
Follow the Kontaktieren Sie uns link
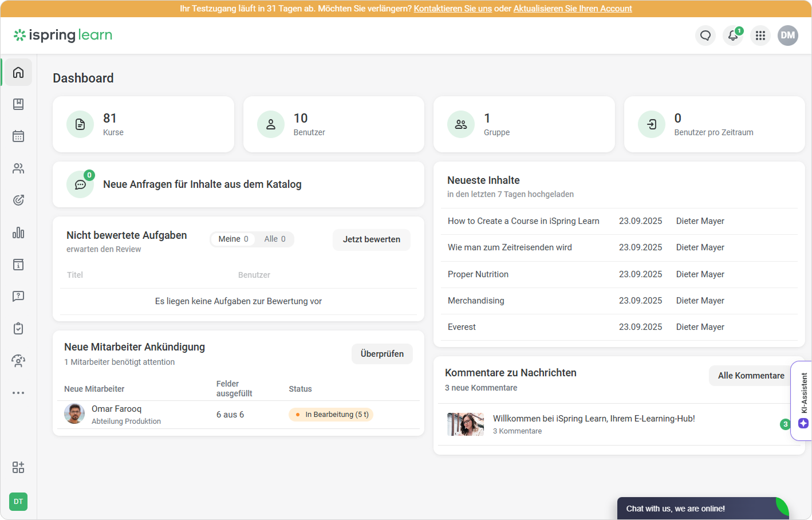[x=452, y=9]
